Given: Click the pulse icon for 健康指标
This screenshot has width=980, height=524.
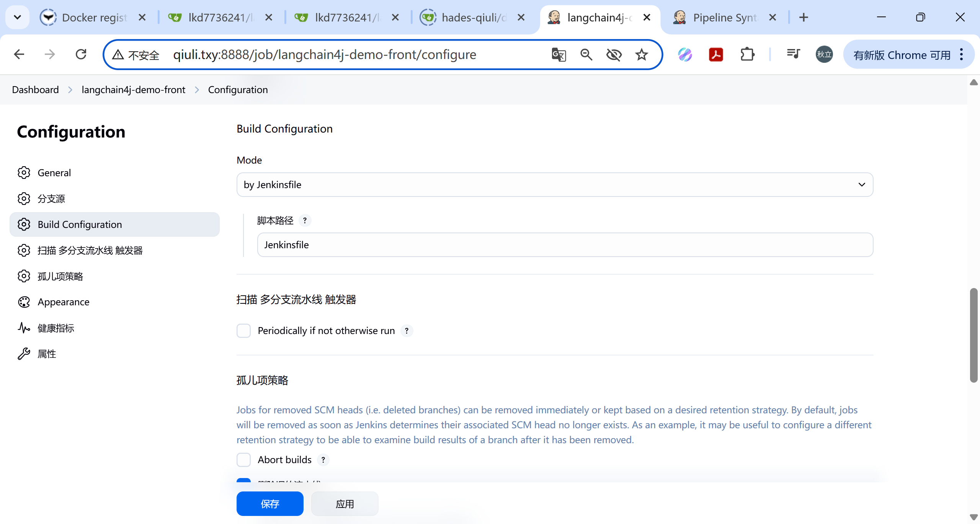Looking at the screenshot, I should [24, 328].
